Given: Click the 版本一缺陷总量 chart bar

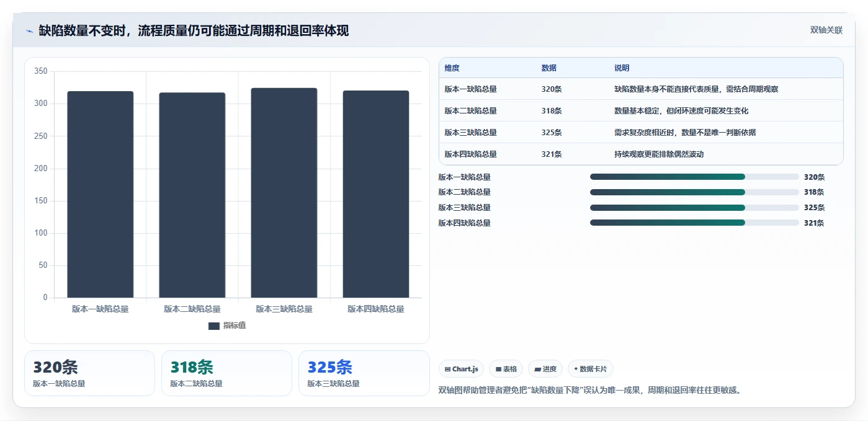Looking at the screenshot, I should (x=101, y=195).
